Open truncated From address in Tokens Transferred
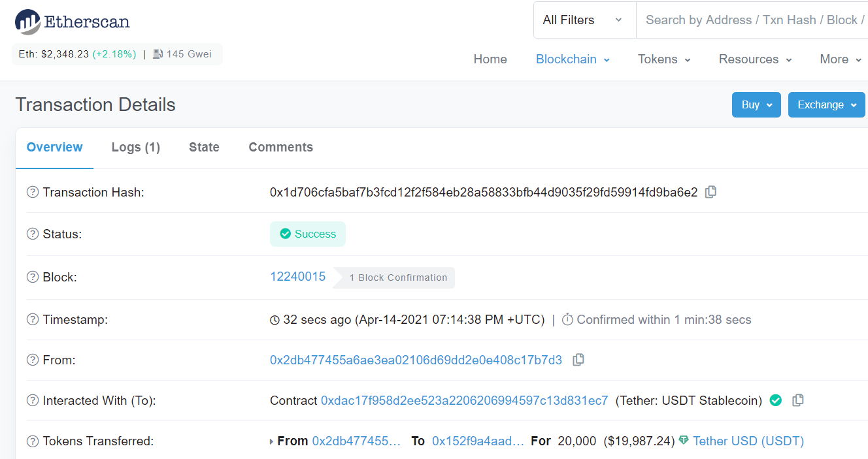 [356, 441]
